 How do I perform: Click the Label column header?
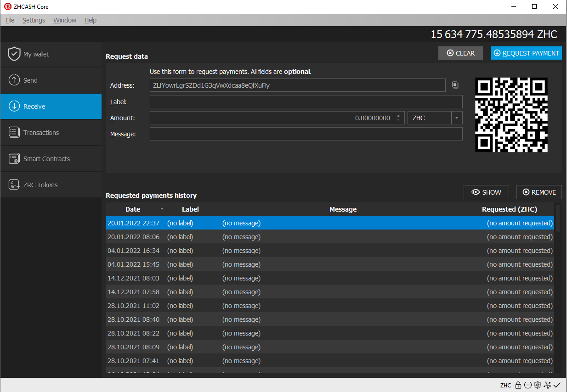pos(190,209)
